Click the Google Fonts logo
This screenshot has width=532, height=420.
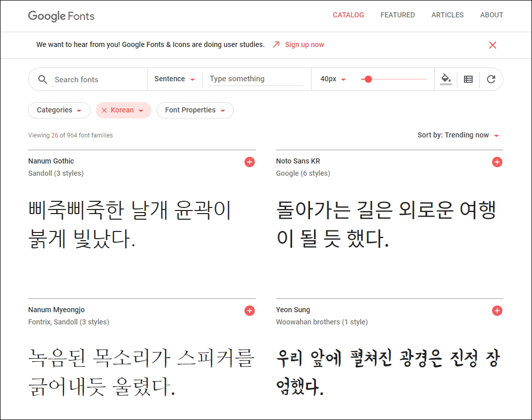click(61, 16)
